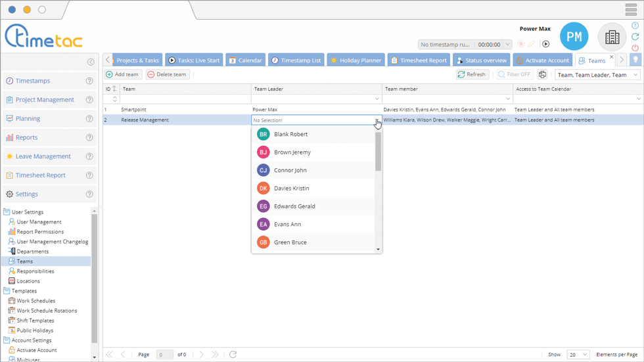Sort the table by ID column
This screenshot has height=362, width=644.
pyautogui.click(x=111, y=89)
